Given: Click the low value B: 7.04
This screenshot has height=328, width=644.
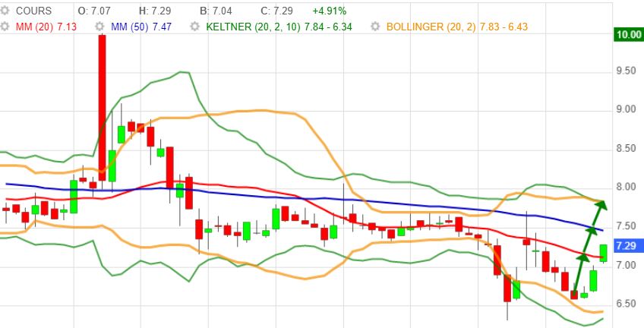Looking at the screenshot, I should pyautogui.click(x=215, y=11).
